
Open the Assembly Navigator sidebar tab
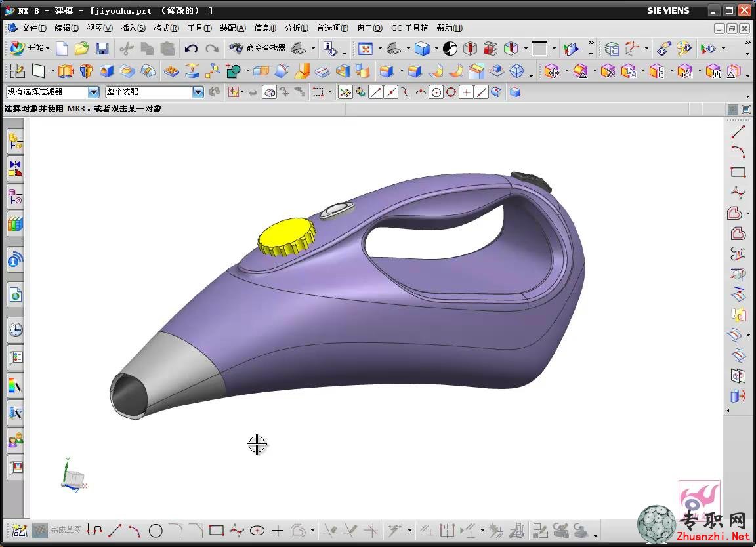(16, 142)
